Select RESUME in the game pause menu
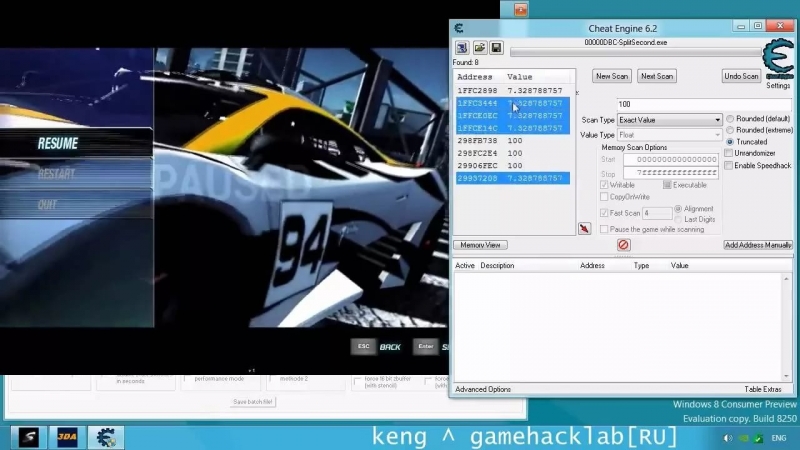The height and width of the screenshot is (450, 800). pyautogui.click(x=58, y=144)
